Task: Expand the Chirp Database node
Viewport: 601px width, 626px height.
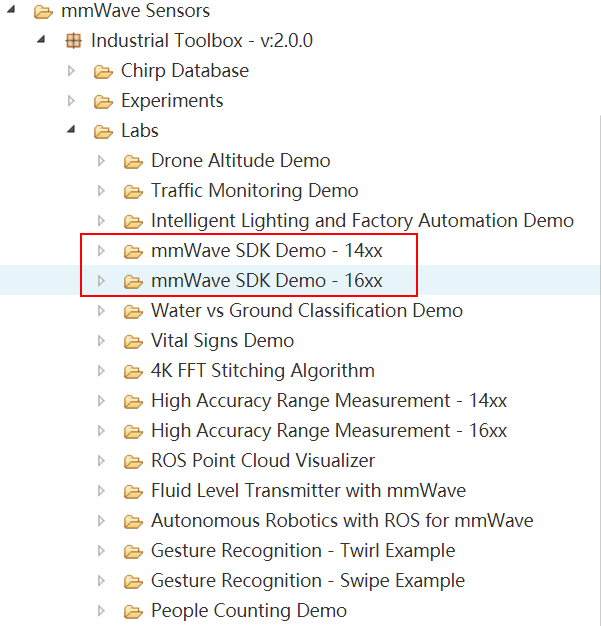Action: pos(71,71)
